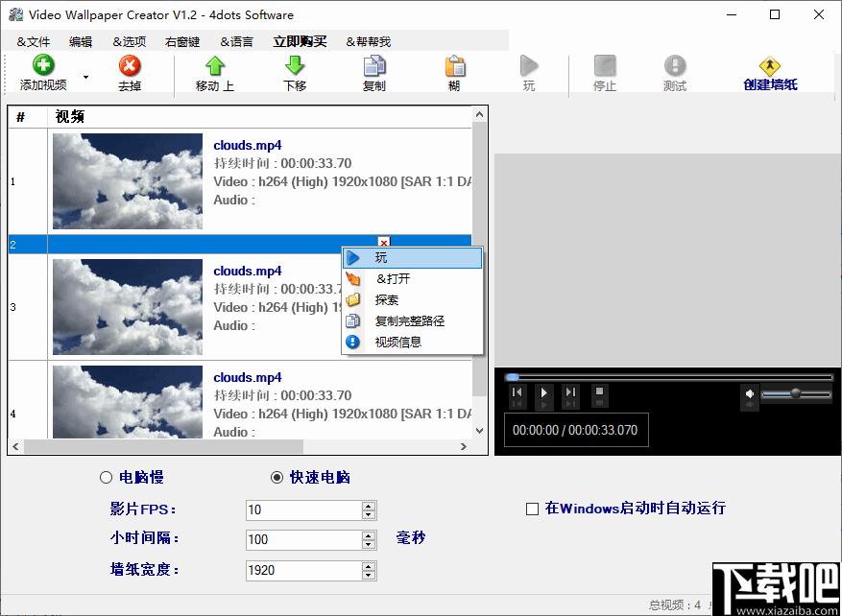Screen dimensions: 842x616
Task: Click the clouds.mp4 filename in row 1
Action: 248,146
